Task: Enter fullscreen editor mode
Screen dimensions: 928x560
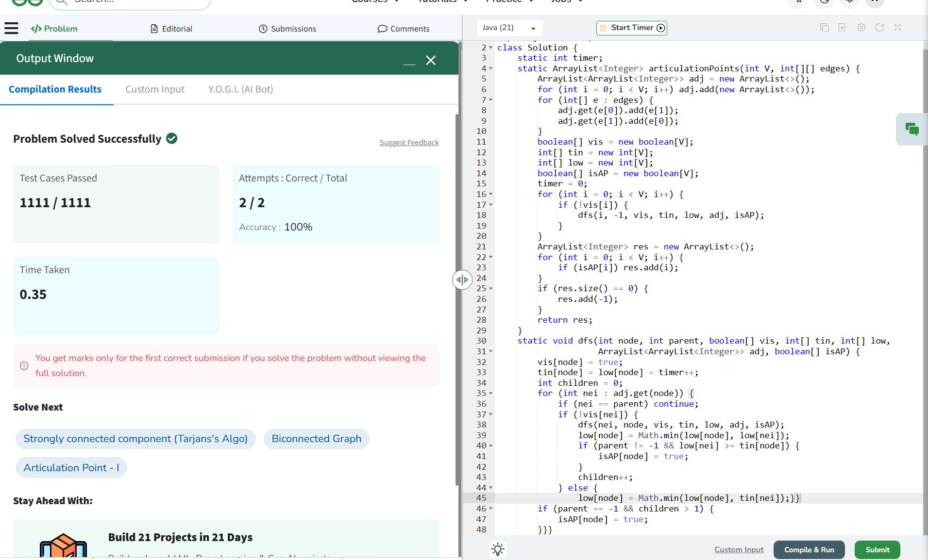Action: pyautogui.click(x=898, y=28)
